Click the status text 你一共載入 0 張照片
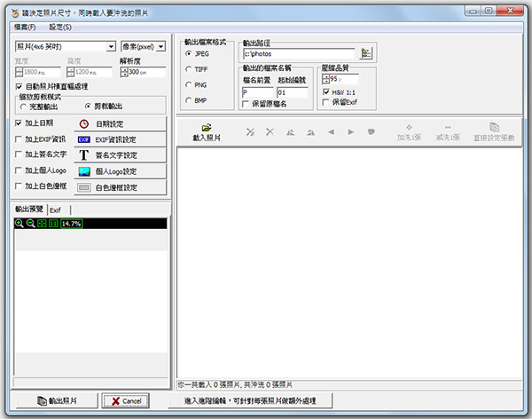 point(235,384)
